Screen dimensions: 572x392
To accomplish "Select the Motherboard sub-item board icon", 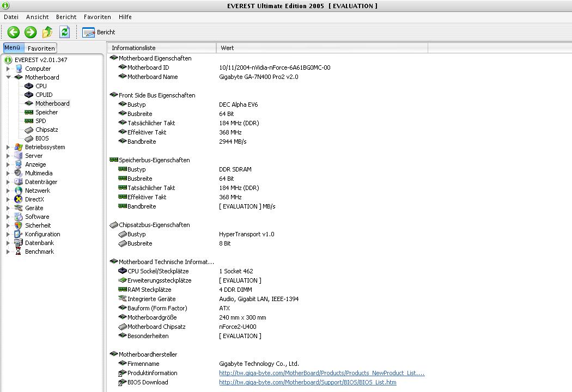I will point(29,103).
